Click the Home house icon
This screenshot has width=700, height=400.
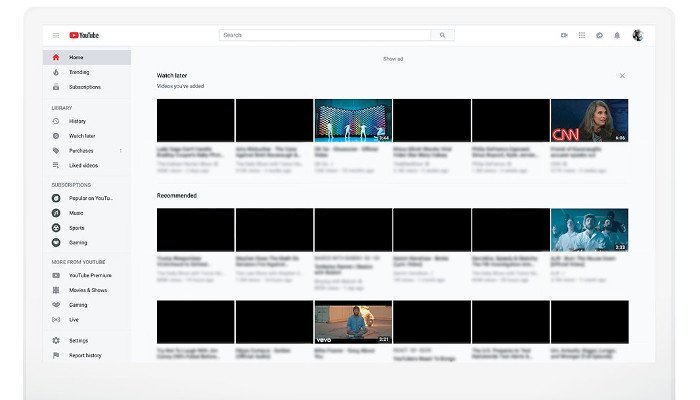tap(56, 57)
